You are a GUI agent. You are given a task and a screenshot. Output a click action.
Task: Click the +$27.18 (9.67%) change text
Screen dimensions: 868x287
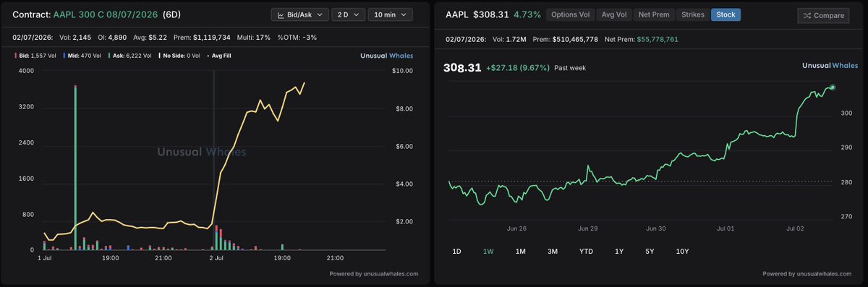(x=518, y=67)
